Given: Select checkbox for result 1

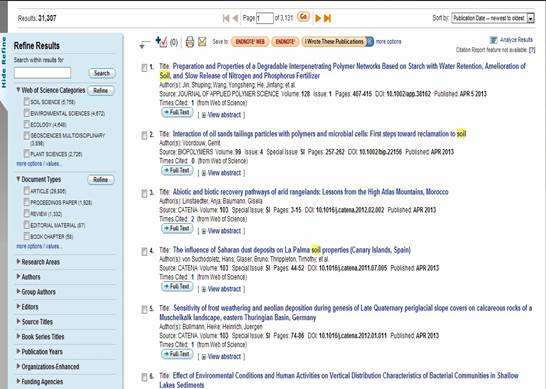Looking at the screenshot, I should [x=144, y=68].
